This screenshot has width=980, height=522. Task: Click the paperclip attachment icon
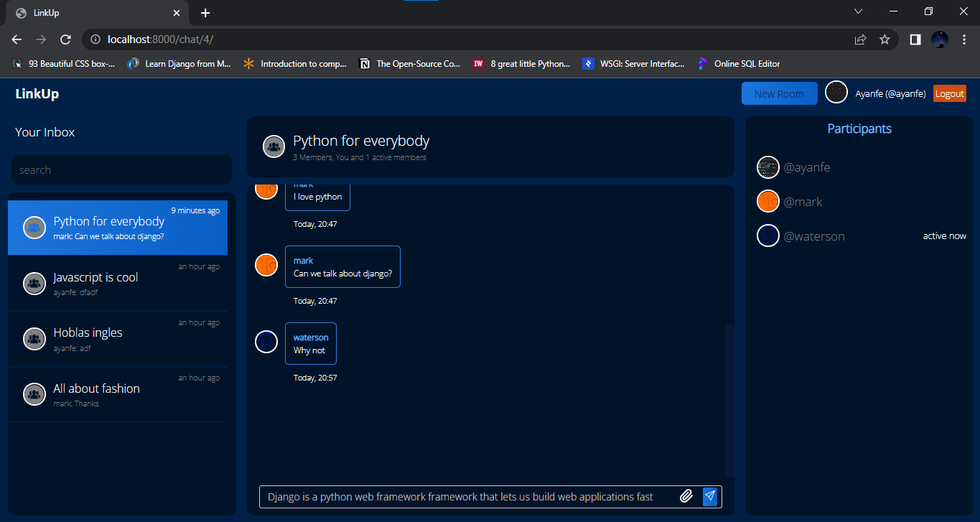[686, 496]
